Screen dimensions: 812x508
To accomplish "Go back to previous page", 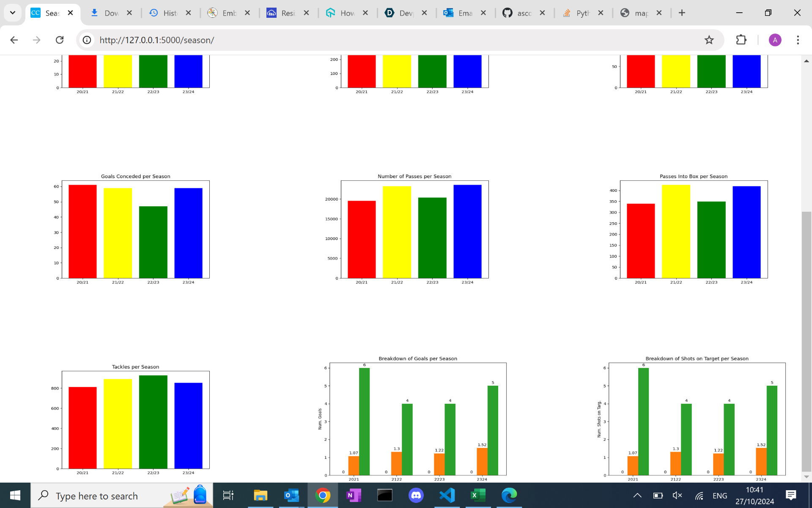I will 14,40.
